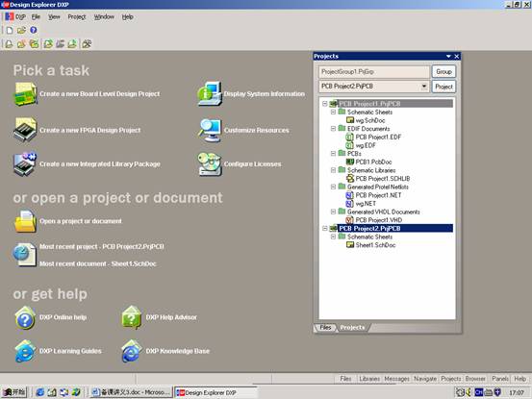532x399 pixels.
Task: Select wg.EDF in the project tree
Action: 366,145
